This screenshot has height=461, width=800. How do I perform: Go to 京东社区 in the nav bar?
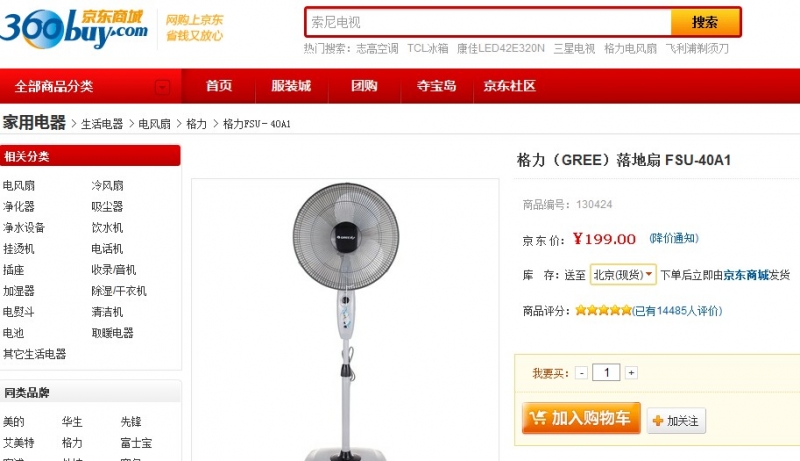pos(510,86)
